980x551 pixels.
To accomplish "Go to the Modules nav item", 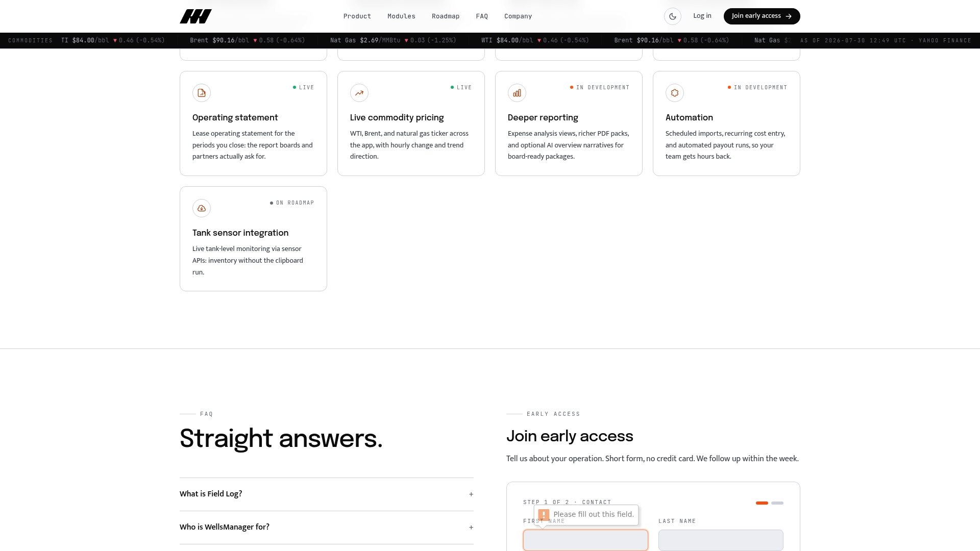I will (x=401, y=16).
